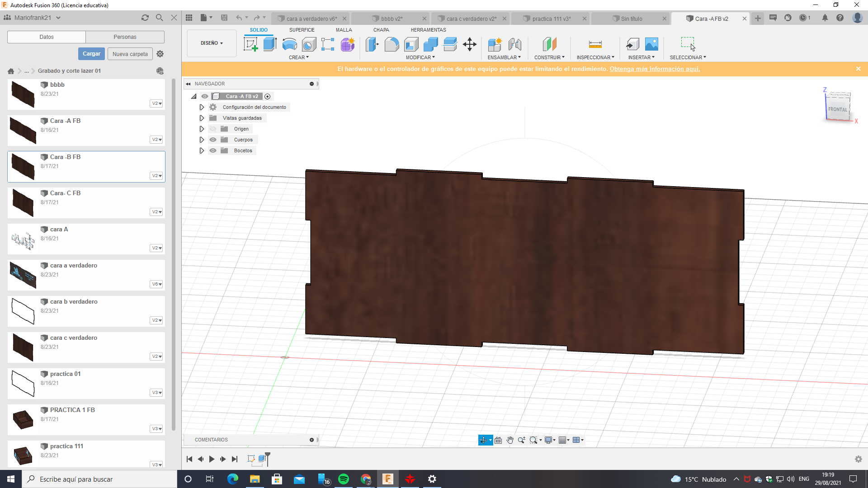Switch to practica 111 v3 document tab
This screenshot has height=488, width=868.
pos(551,19)
